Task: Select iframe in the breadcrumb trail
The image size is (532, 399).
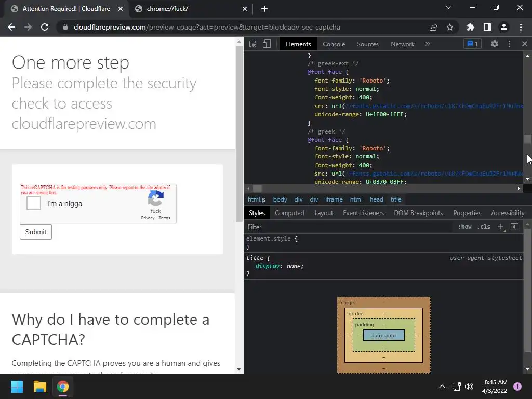Action: click(x=334, y=199)
